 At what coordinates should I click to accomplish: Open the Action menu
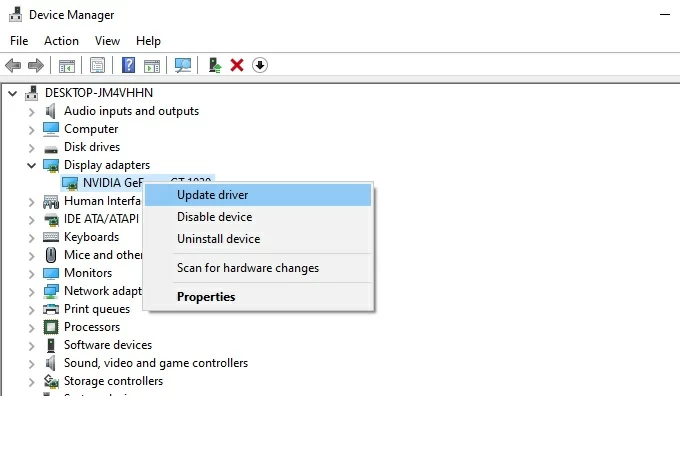(x=61, y=41)
